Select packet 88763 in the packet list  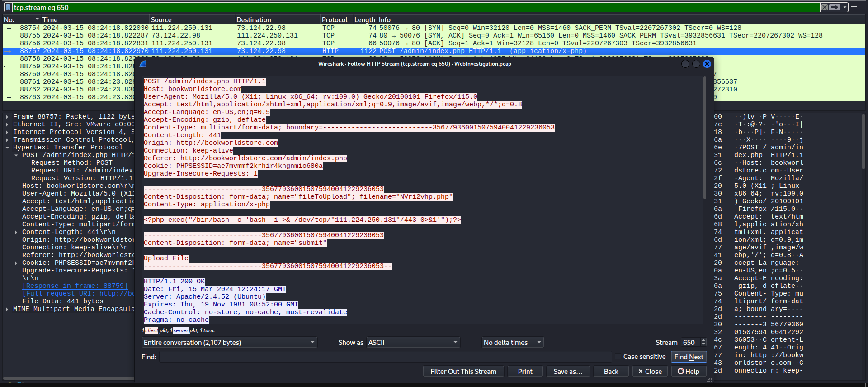69,97
